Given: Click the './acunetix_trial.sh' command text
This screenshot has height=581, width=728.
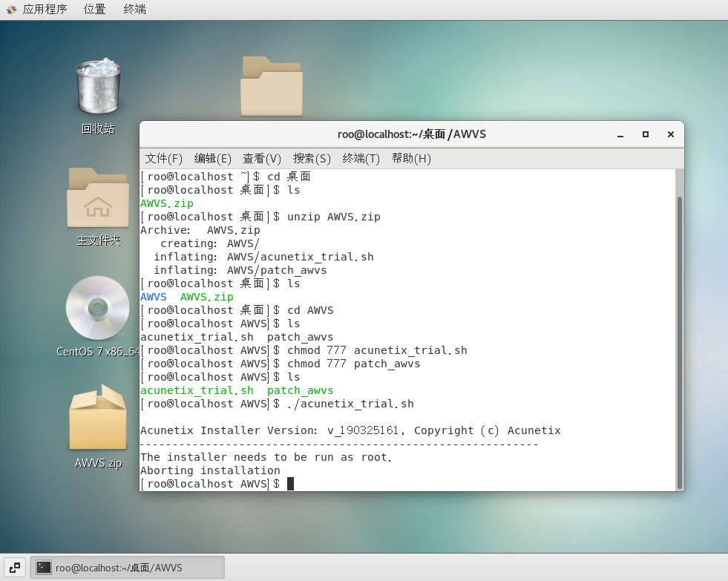Looking at the screenshot, I should click(350, 404).
